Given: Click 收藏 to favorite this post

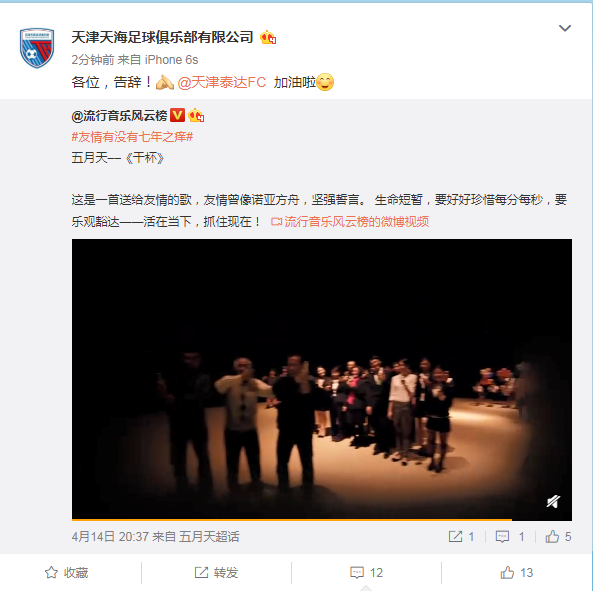Looking at the screenshot, I should (67, 573).
